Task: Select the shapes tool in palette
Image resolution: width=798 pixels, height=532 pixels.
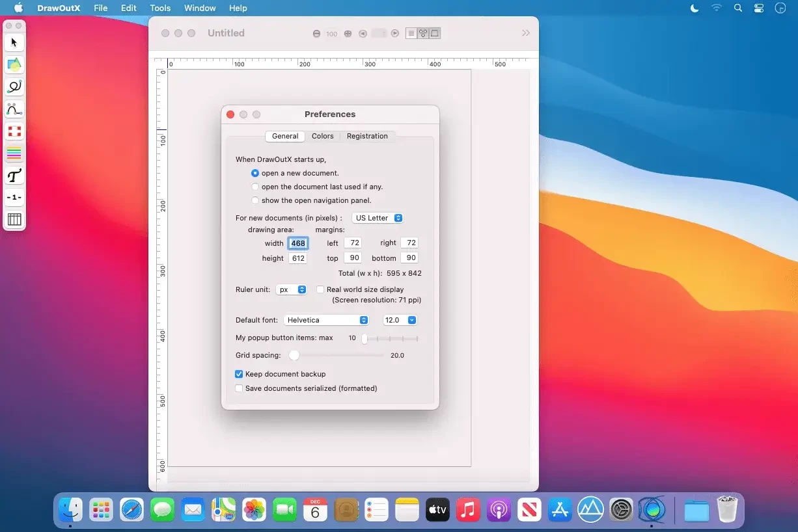Action: pyautogui.click(x=14, y=64)
